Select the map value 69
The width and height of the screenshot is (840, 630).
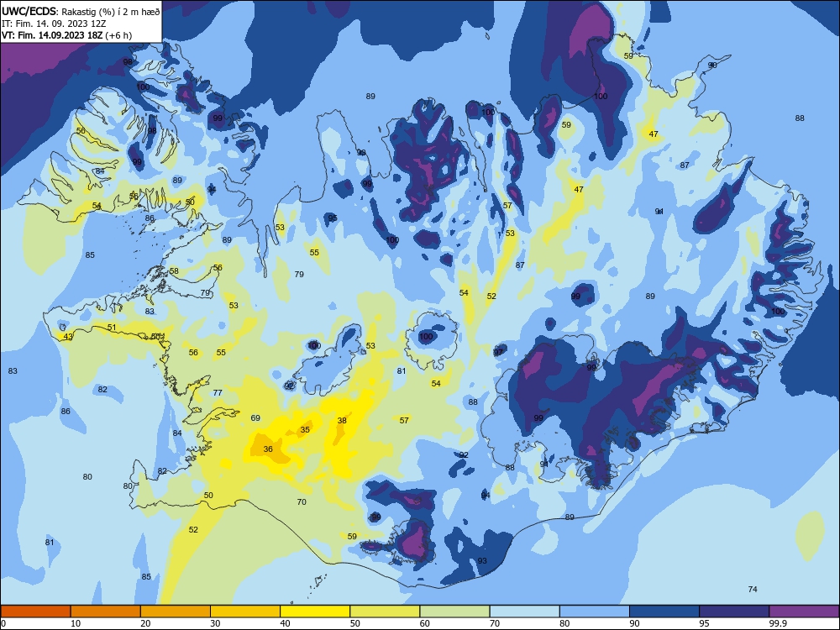tap(255, 417)
